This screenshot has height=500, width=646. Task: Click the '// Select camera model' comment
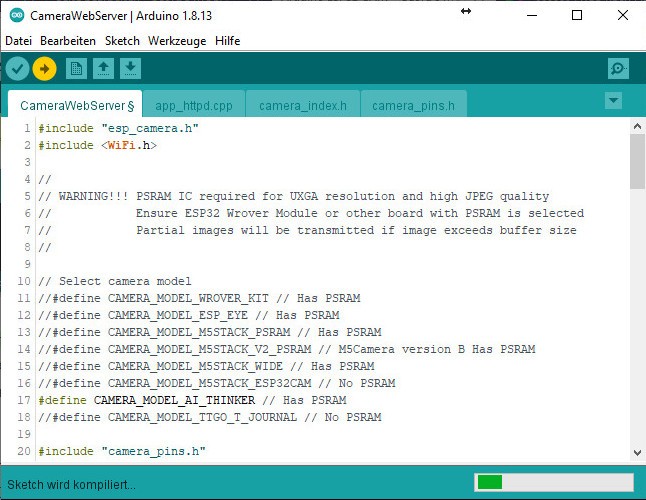tap(115, 281)
